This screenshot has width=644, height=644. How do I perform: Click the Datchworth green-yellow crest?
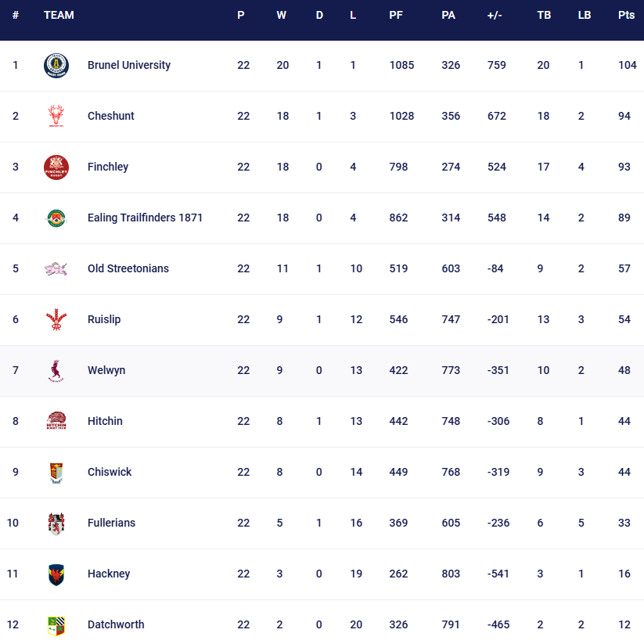coord(56,624)
